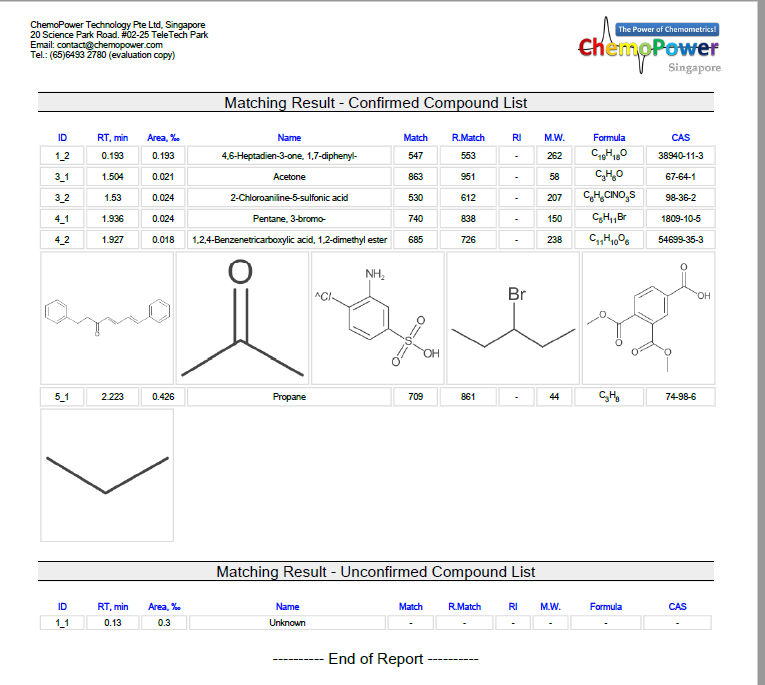
Task: Click the CAS header in Confirmed list
Action: click(x=680, y=138)
